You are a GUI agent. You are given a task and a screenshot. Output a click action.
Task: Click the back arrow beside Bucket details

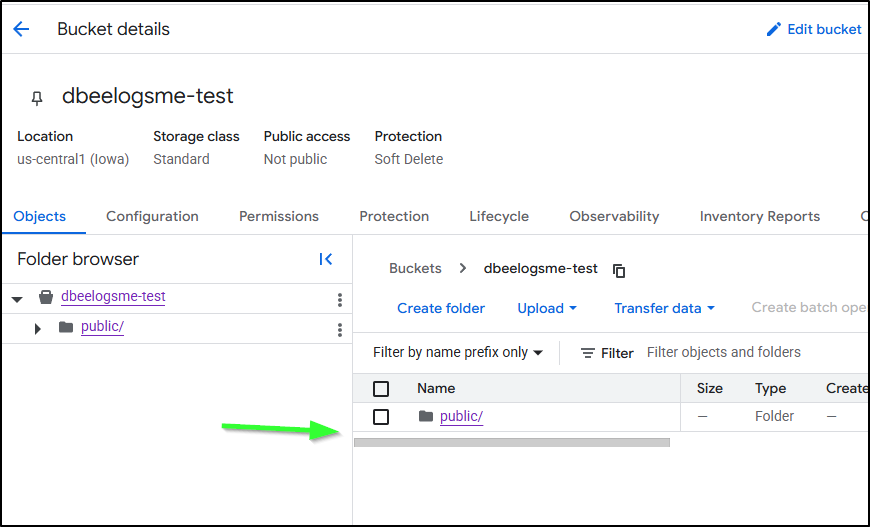[x=21, y=29]
